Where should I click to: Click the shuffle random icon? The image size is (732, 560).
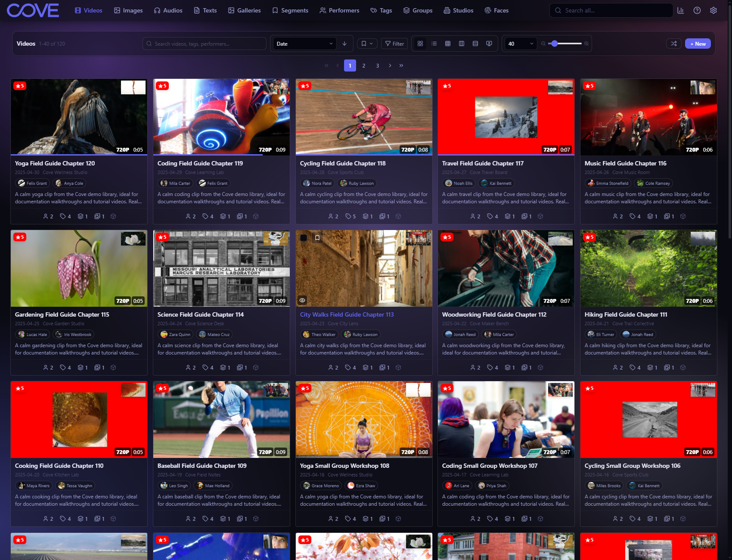pyautogui.click(x=674, y=44)
